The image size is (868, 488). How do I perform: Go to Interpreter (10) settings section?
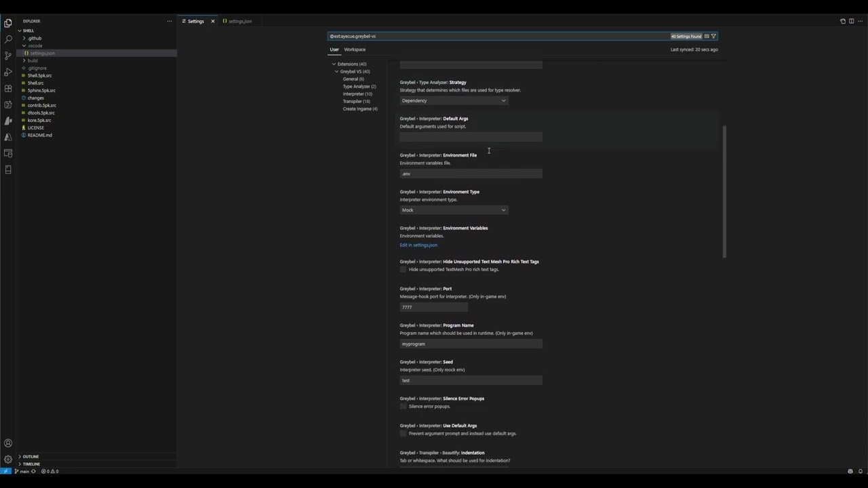pos(357,94)
